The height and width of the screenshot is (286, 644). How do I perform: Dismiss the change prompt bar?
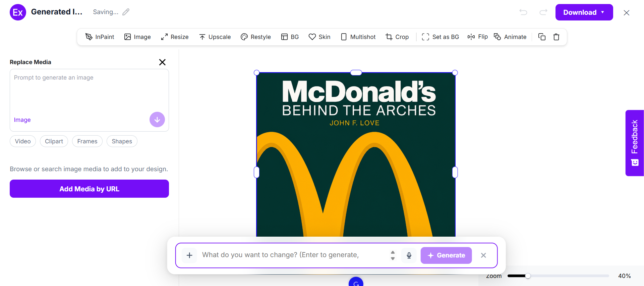point(483,255)
